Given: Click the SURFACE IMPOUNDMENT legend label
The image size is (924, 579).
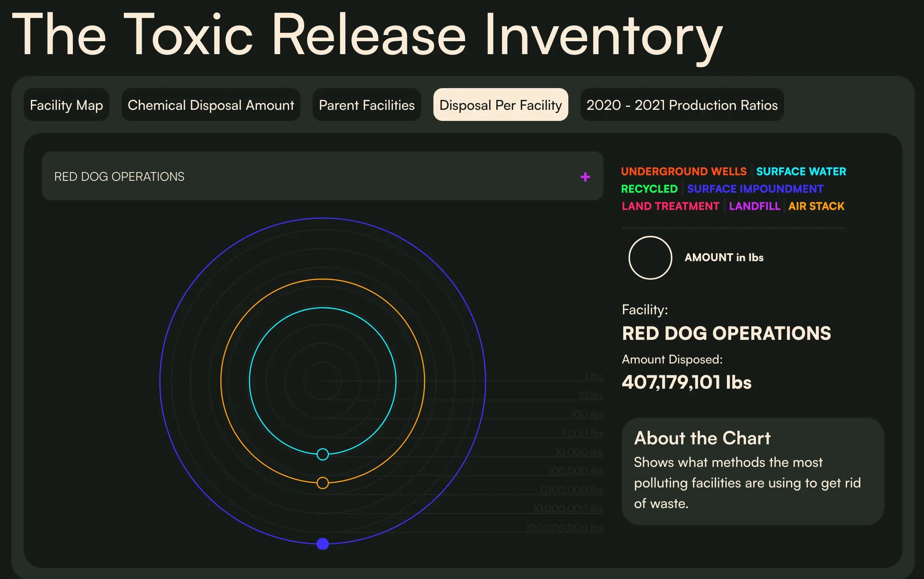Looking at the screenshot, I should click(755, 189).
